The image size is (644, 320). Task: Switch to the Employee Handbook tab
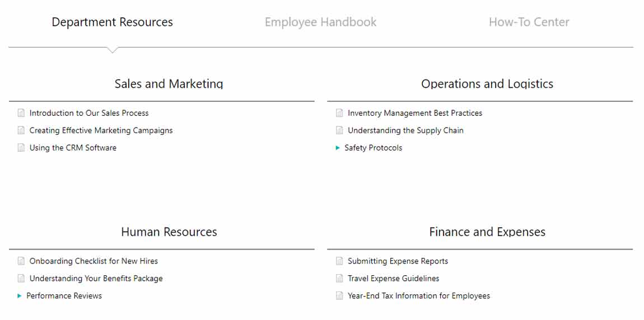320,22
